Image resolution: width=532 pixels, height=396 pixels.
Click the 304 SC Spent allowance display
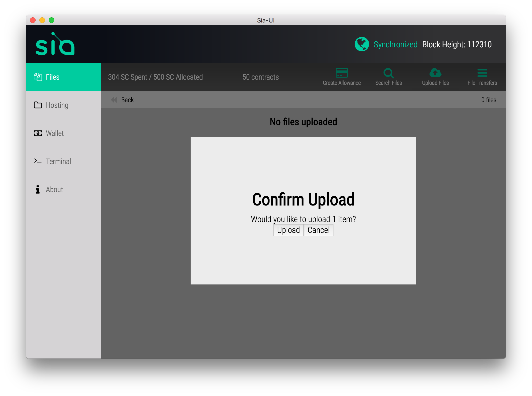(155, 77)
